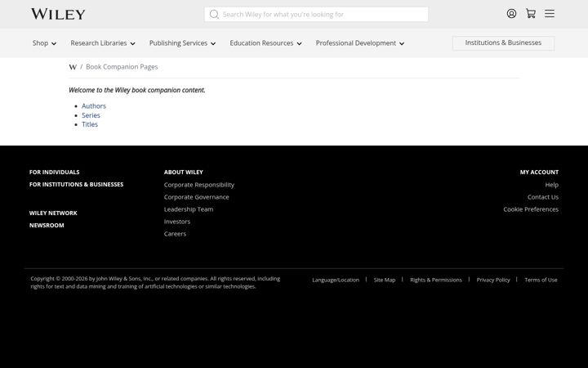Open Wiley Network footer link
Viewport: 588px width, 368px height.
click(53, 213)
